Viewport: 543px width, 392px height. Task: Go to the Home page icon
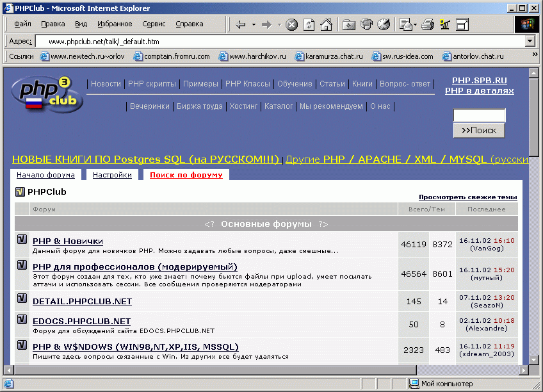coord(326,24)
